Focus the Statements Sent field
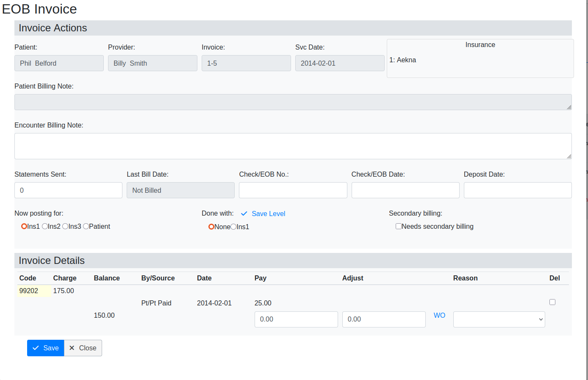This screenshot has height=380, width=588. point(68,190)
